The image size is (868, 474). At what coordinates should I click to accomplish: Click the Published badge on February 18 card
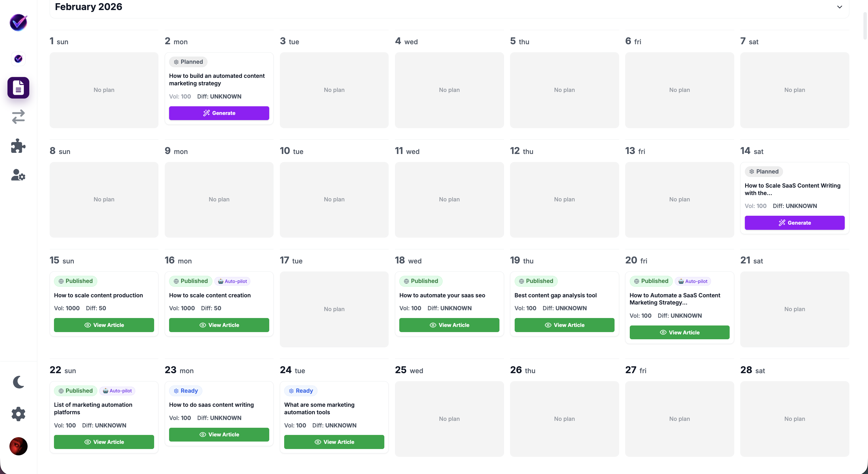pyautogui.click(x=421, y=281)
